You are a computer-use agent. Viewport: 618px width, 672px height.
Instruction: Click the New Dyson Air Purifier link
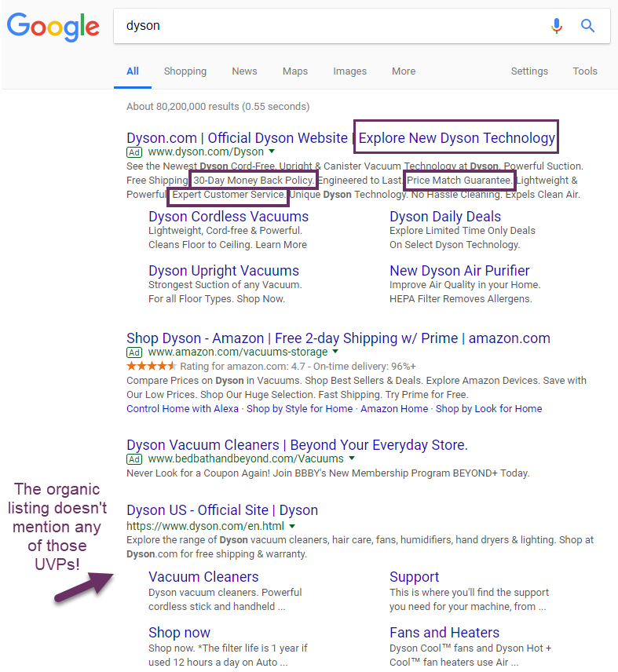pyautogui.click(x=459, y=271)
